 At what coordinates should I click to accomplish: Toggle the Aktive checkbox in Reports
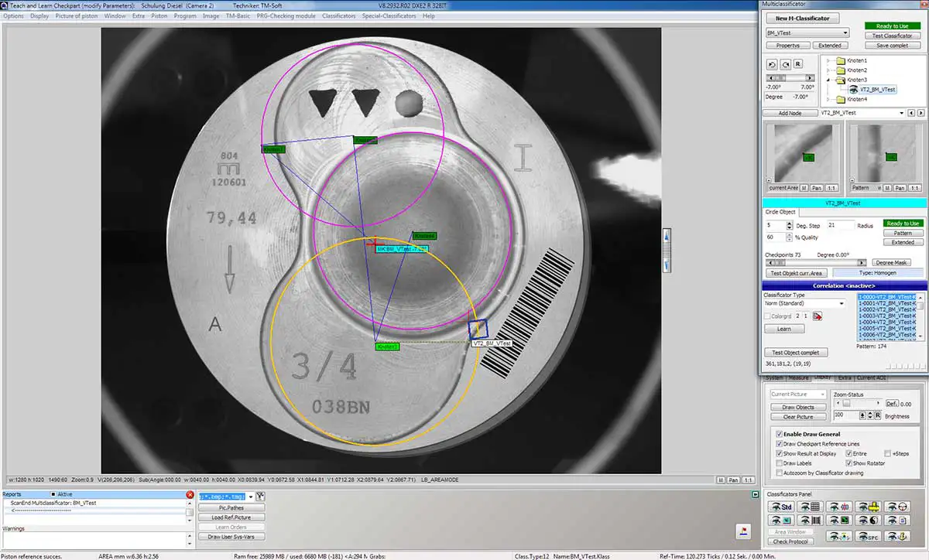(53, 494)
